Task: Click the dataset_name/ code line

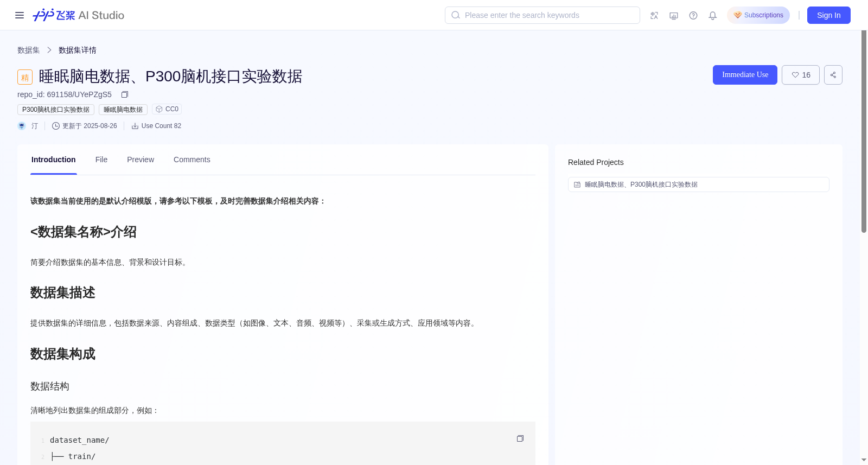Action: click(x=80, y=440)
